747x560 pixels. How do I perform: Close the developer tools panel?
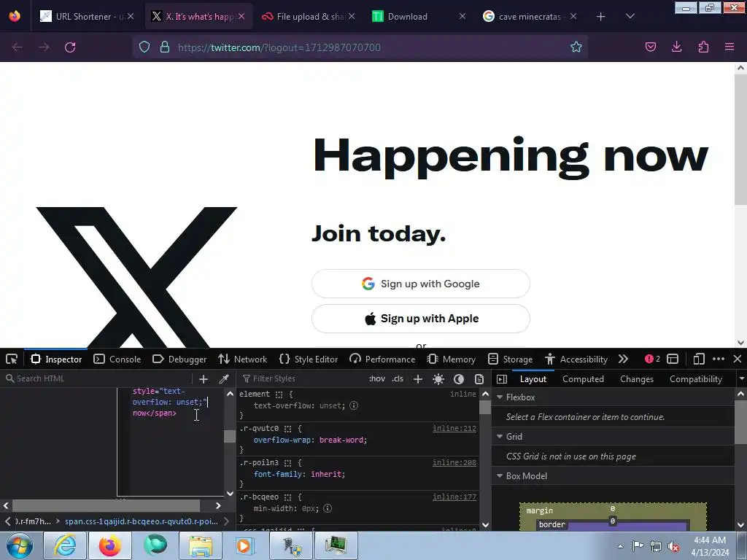(x=737, y=359)
